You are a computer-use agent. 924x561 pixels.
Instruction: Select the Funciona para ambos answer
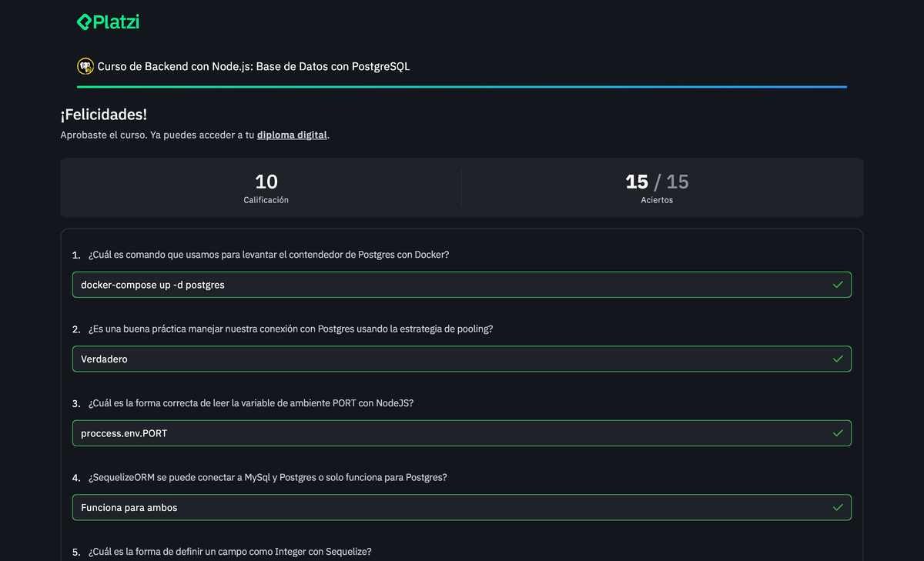pyautogui.click(x=462, y=507)
